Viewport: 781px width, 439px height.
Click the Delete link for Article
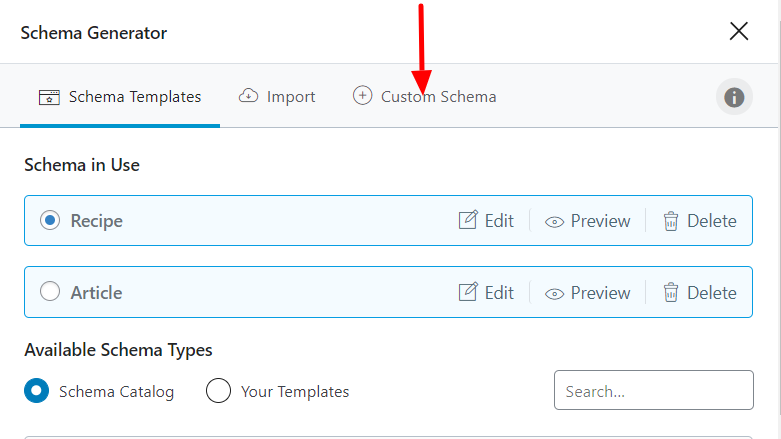click(711, 293)
